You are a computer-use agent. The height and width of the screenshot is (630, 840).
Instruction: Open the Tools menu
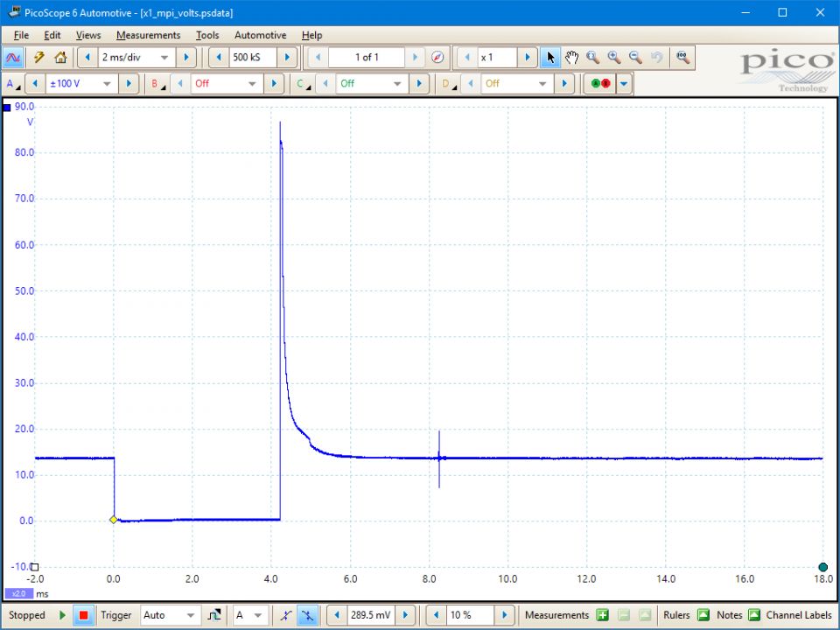pyautogui.click(x=207, y=35)
